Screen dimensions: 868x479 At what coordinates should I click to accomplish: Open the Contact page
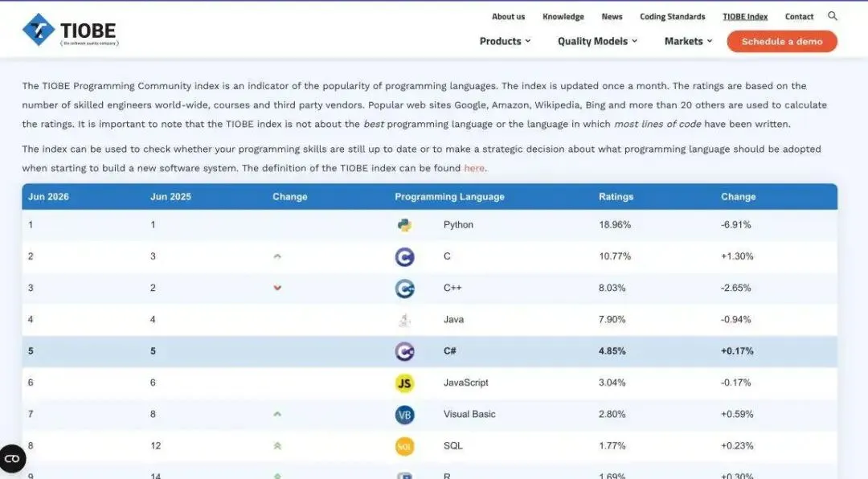click(799, 17)
